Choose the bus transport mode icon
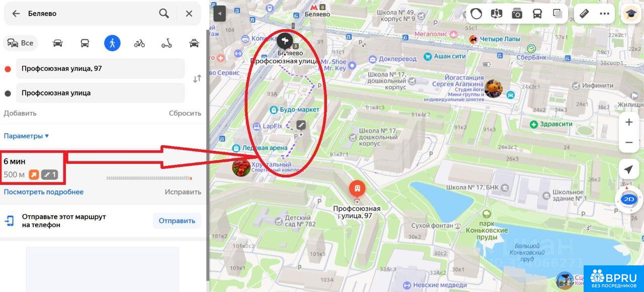This screenshot has width=644, height=292. [x=85, y=43]
